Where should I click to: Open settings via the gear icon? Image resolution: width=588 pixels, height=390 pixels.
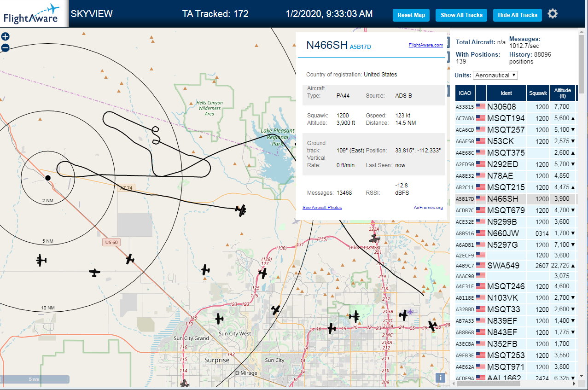(x=553, y=14)
